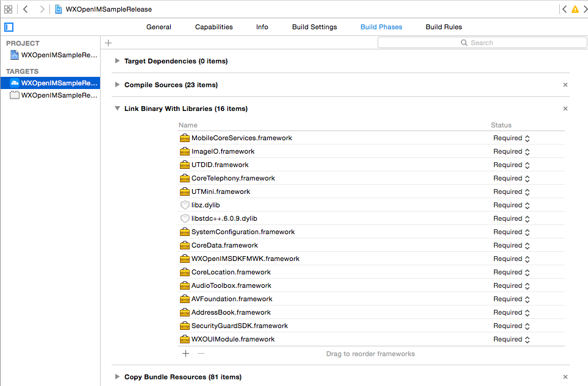Add a framework with the plus button

[186, 353]
